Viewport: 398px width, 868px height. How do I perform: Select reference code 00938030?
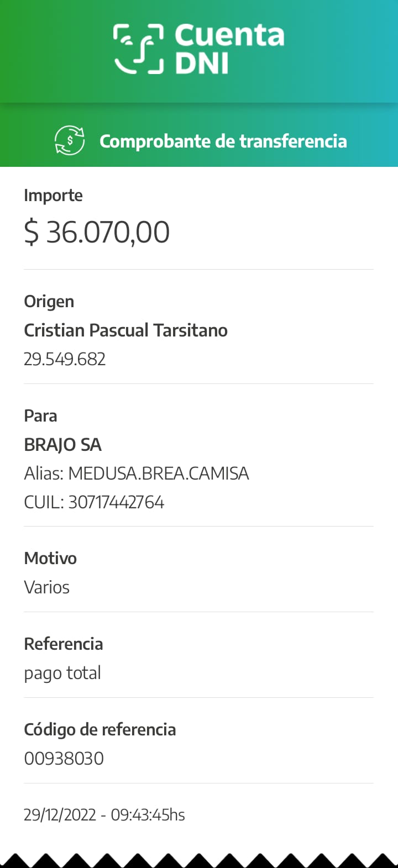[64, 759]
